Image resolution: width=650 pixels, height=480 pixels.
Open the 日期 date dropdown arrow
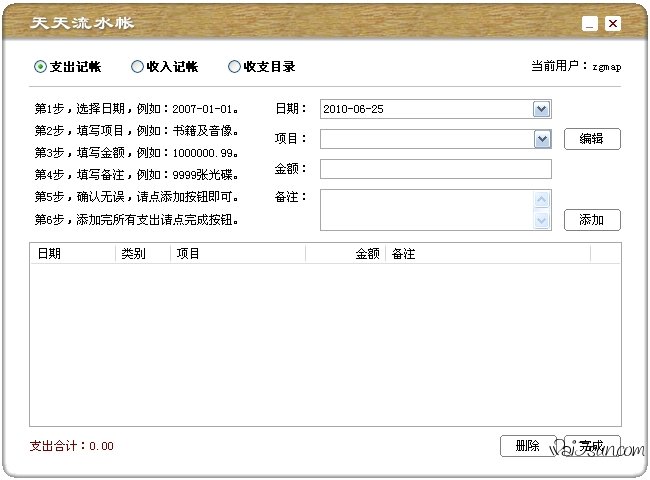click(542, 109)
